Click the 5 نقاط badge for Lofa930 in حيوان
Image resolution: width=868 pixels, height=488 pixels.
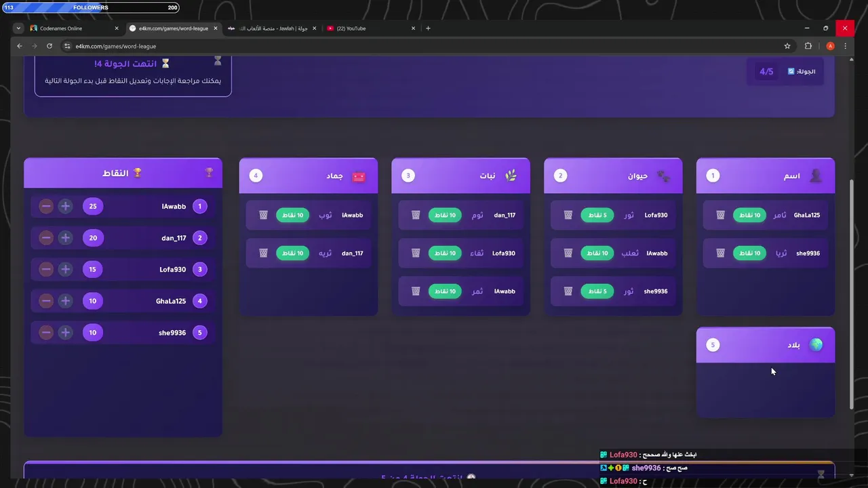pyautogui.click(x=597, y=215)
